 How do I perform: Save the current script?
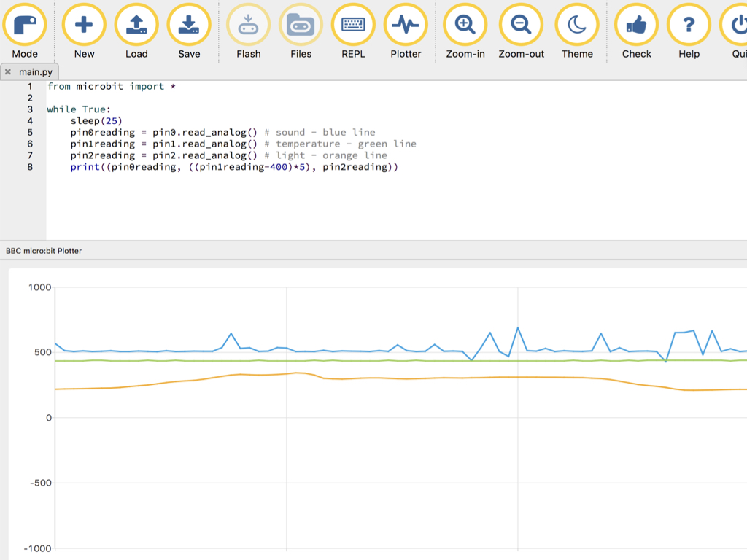(x=189, y=31)
